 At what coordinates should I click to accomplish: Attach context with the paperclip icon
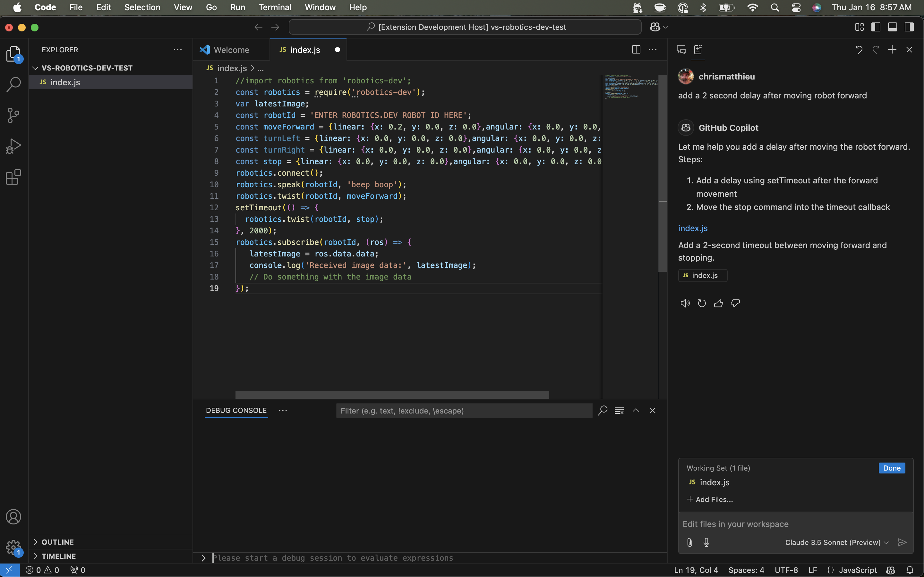click(x=689, y=542)
